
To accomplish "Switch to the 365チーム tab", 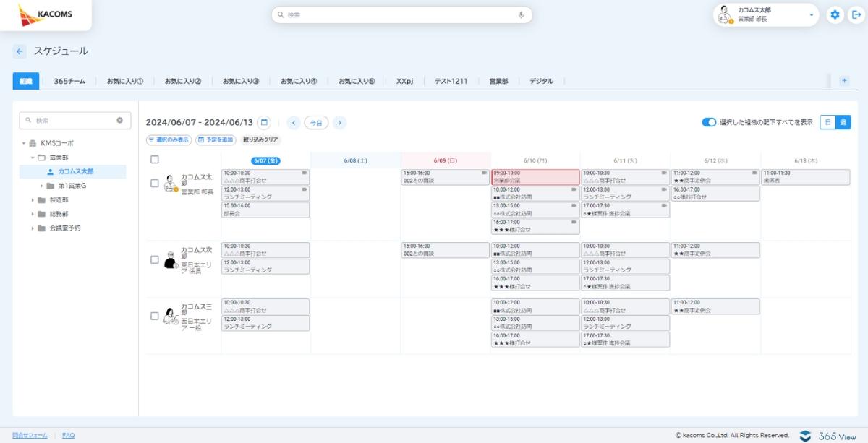I will click(69, 81).
